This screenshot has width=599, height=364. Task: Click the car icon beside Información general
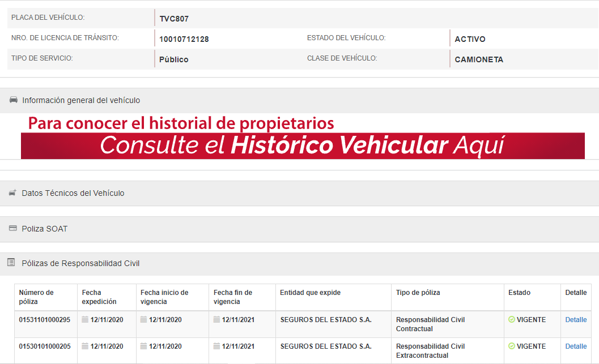14,100
